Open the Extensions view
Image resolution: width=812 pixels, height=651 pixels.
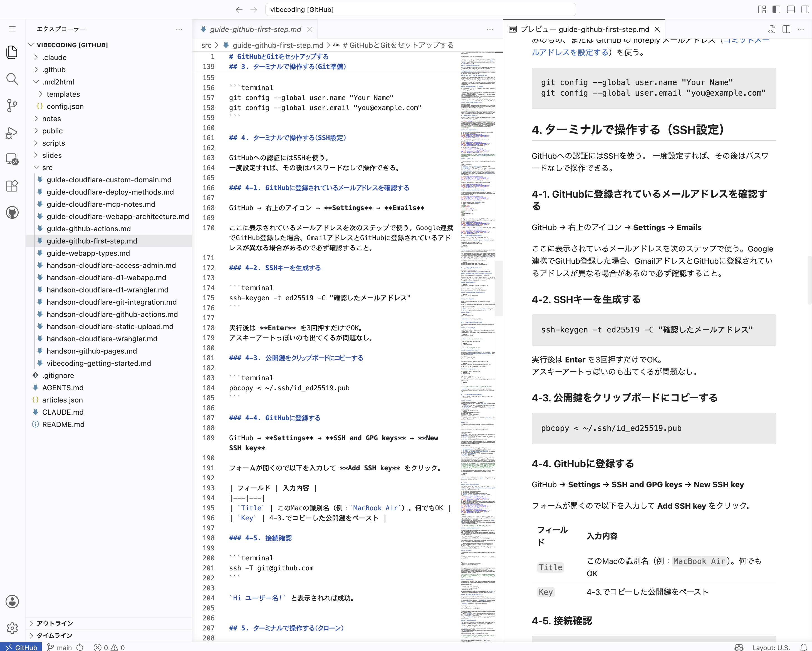click(x=12, y=186)
